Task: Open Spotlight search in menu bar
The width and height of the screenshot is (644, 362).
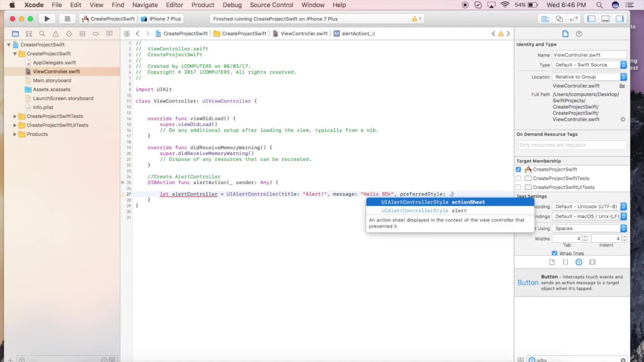Action: tap(599, 5)
